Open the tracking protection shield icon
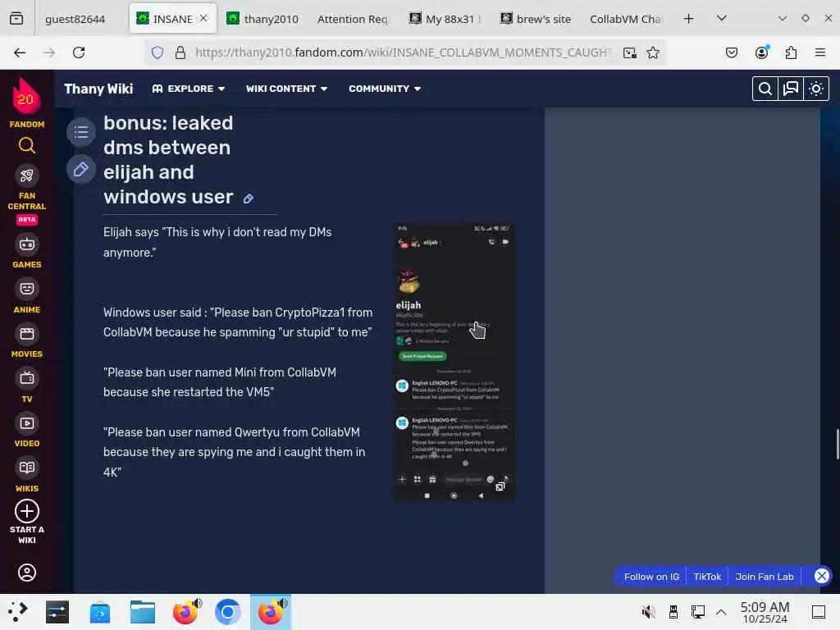840x630 pixels. coord(157,52)
